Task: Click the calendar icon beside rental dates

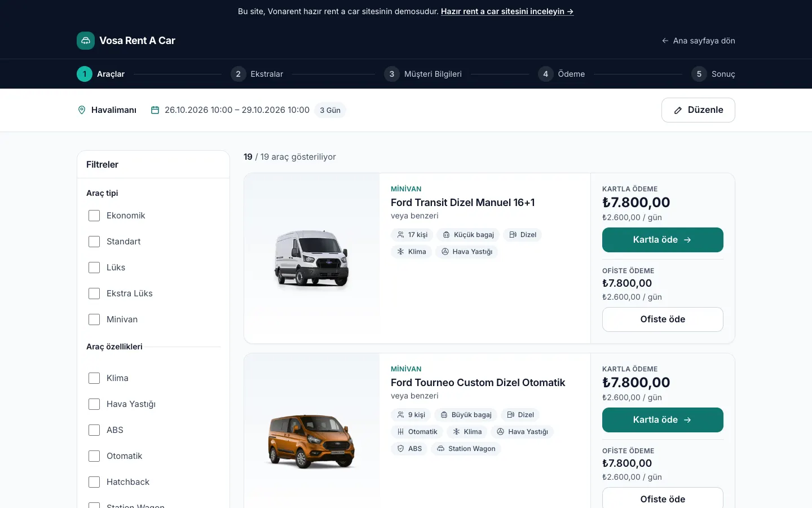Action: pyautogui.click(x=155, y=110)
